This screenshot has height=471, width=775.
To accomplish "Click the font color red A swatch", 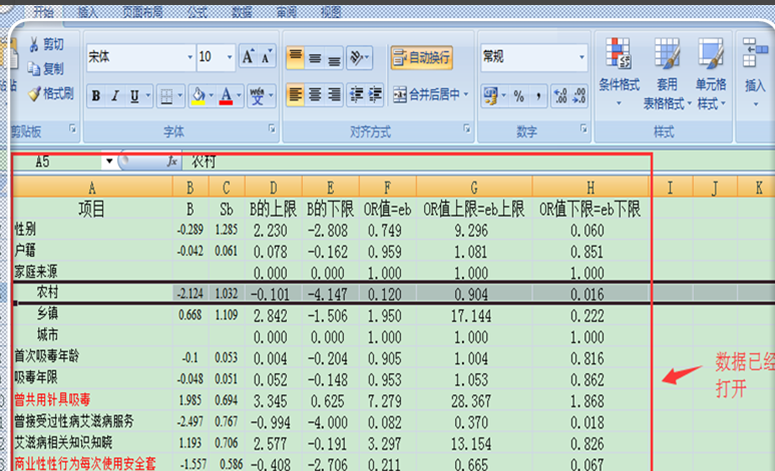I will point(227,96).
